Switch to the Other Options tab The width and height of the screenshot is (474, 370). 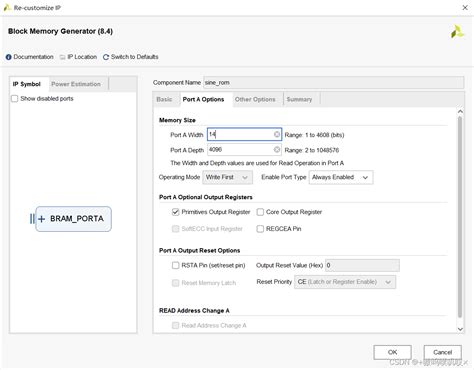pyautogui.click(x=255, y=99)
